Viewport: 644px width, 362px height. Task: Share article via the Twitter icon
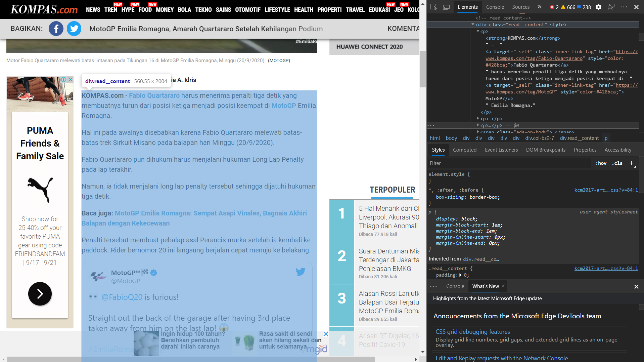74,29
